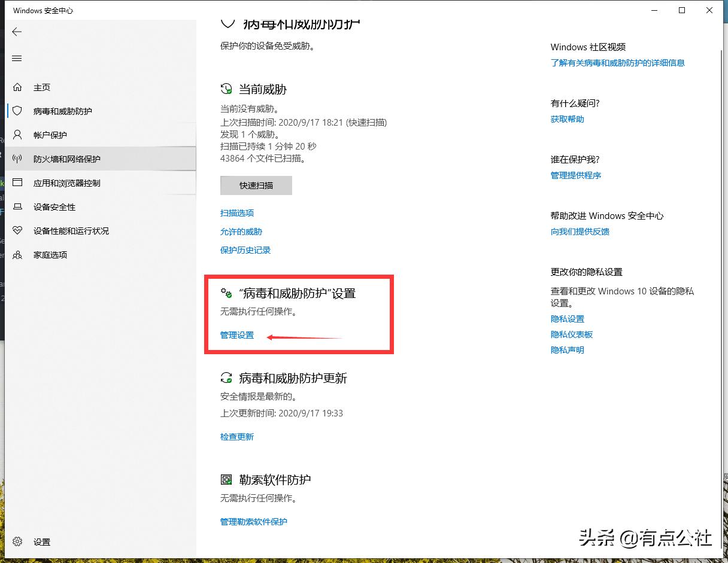Click the back arrow at top left
The image size is (728, 563).
(16, 32)
